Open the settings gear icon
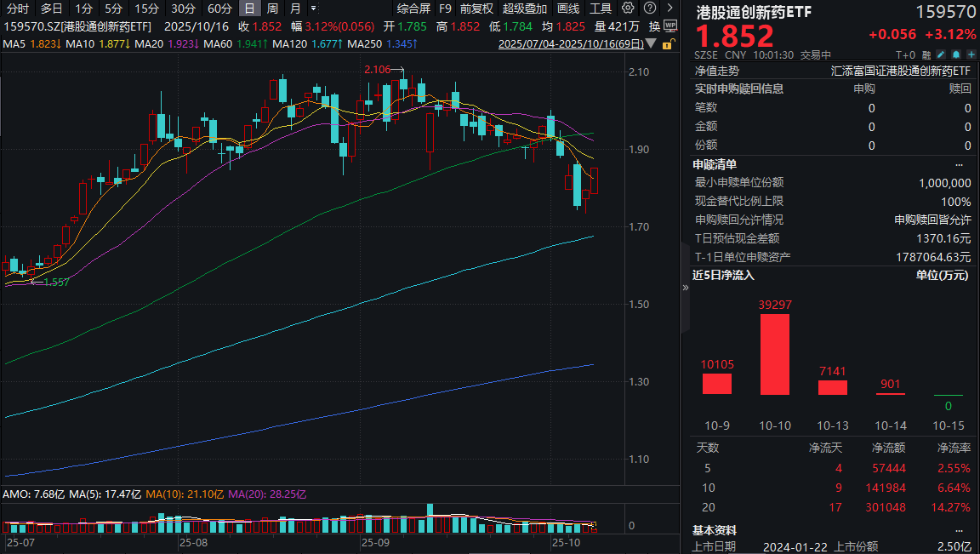This screenshot has width=980, height=554. pyautogui.click(x=628, y=8)
